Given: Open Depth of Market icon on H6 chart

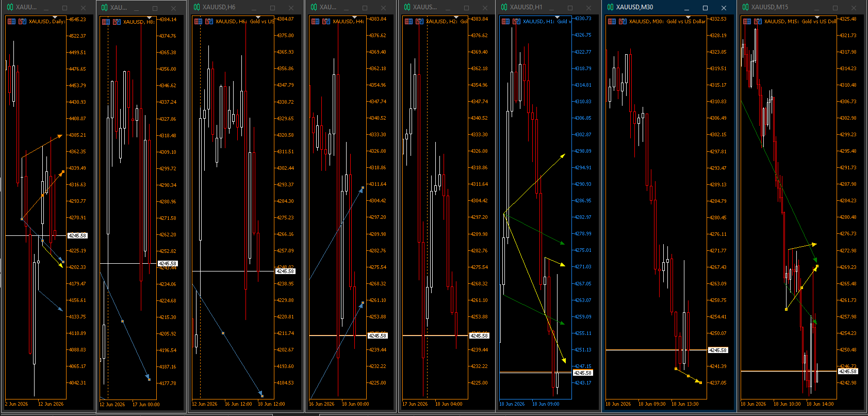Looking at the screenshot, I should (209, 21).
